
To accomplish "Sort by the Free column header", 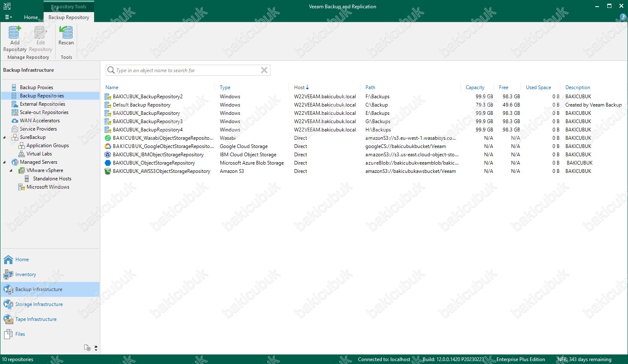I will [504, 87].
